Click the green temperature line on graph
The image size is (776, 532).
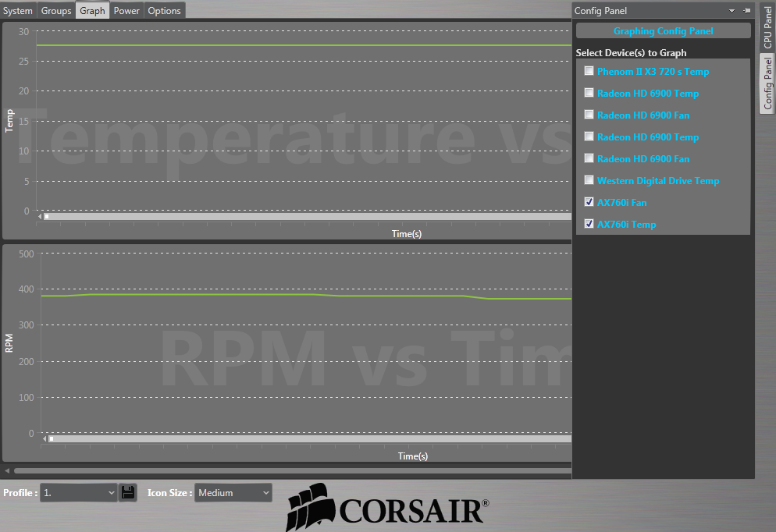pyautogui.click(x=304, y=45)
